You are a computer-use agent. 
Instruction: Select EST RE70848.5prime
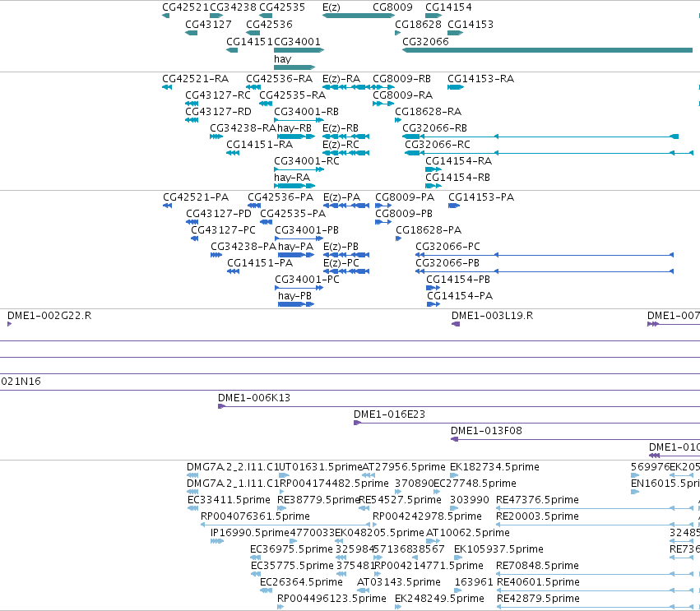537,566
